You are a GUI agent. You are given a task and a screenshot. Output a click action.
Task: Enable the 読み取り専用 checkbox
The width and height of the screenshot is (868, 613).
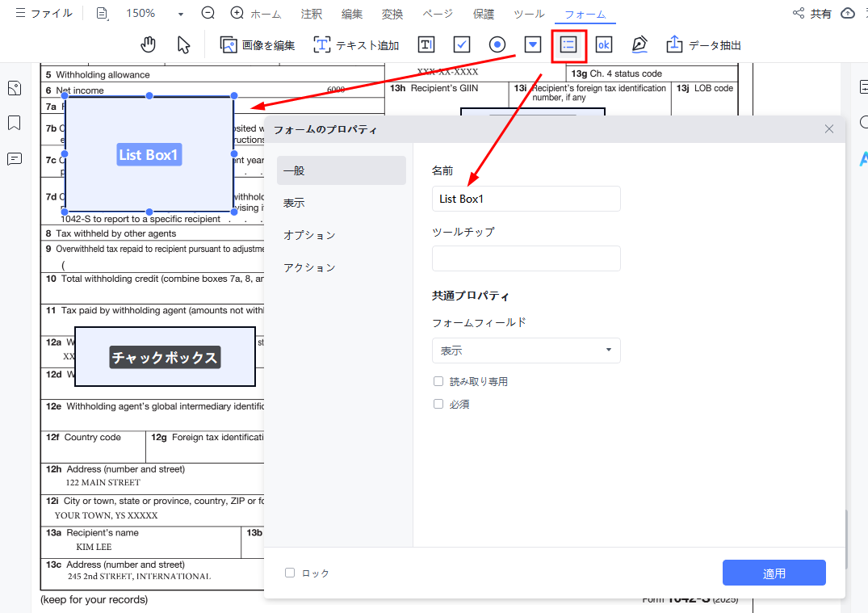click(438, 381)
